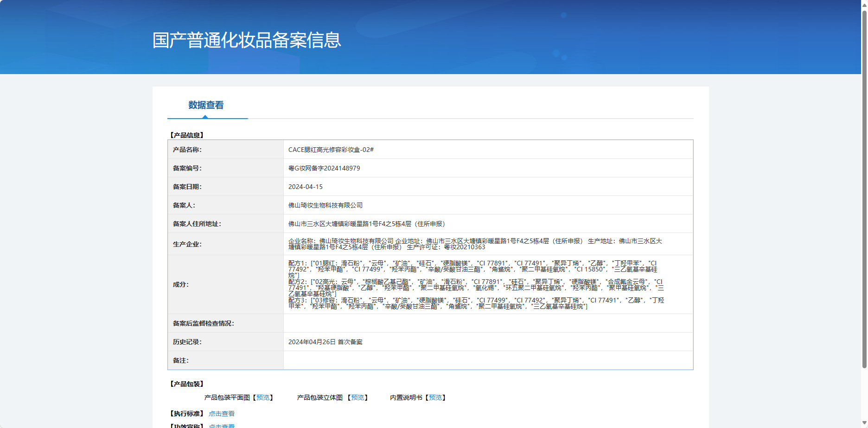This screenshot has height=428, width=868.
Task: Click the 【产品信息】 section heading
Action: (x=187, y=135)
